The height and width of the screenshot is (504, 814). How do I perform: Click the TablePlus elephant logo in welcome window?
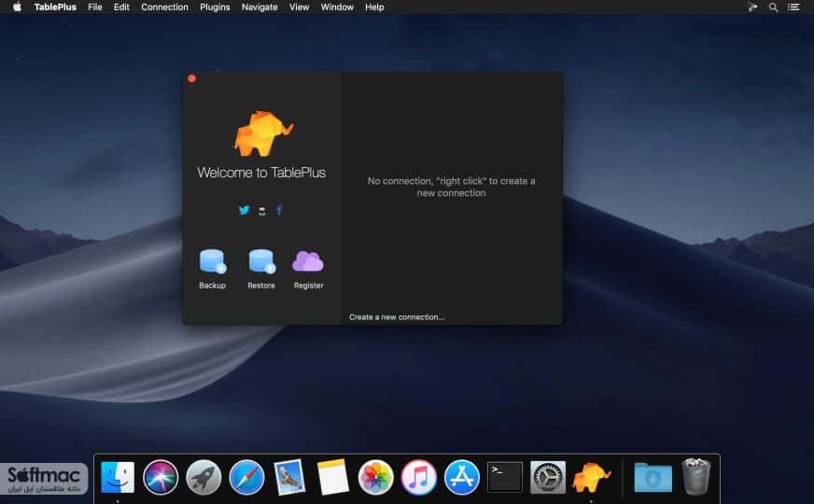[x=262, y=133]
